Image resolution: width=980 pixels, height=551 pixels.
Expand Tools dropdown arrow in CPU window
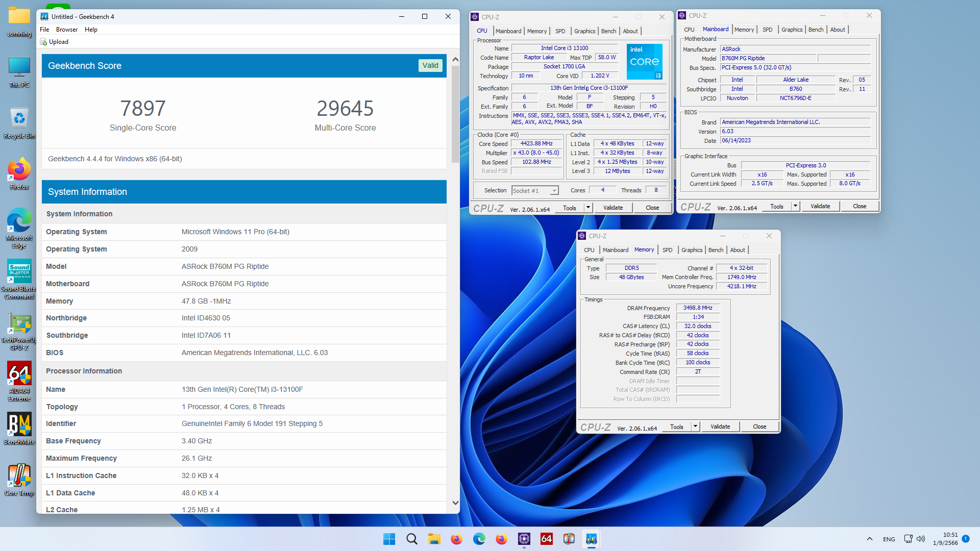tap(588, 208)
